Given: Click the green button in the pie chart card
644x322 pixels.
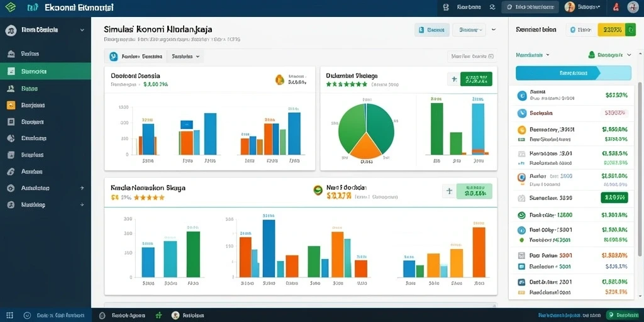Looking at the screenshot, I should point(476,79).
